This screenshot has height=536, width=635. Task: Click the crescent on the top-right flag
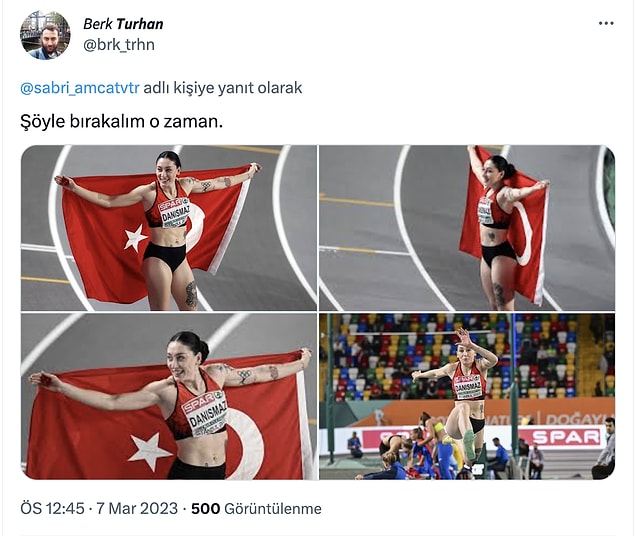[521, 233]
